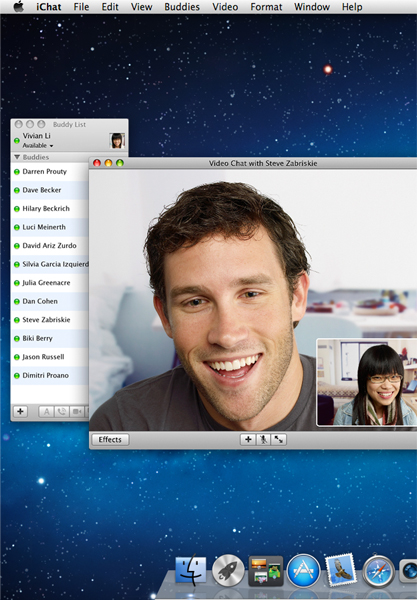Start an audio chat phone button
This screenshot has width=417, height=600.
click(62, 412)
